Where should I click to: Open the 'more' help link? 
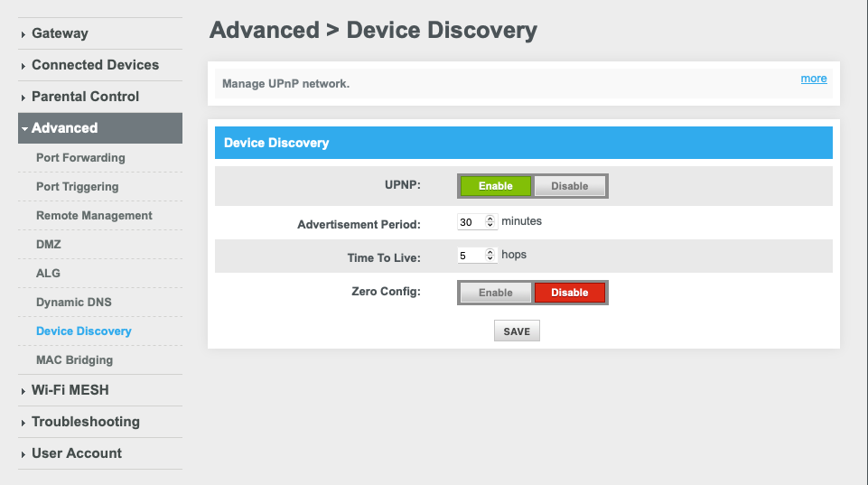click(814, 79)
